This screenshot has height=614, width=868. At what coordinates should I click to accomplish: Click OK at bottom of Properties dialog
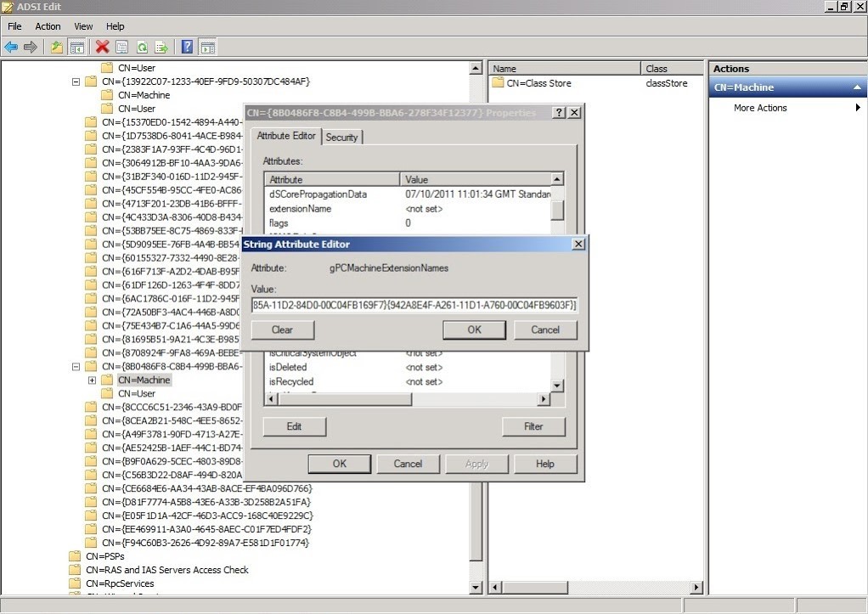click(340, 464)
